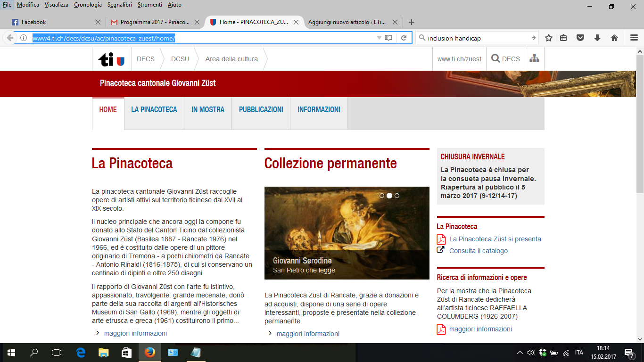
Task: Open the site information icon in address bar
Action: click(x=23, y=38)
